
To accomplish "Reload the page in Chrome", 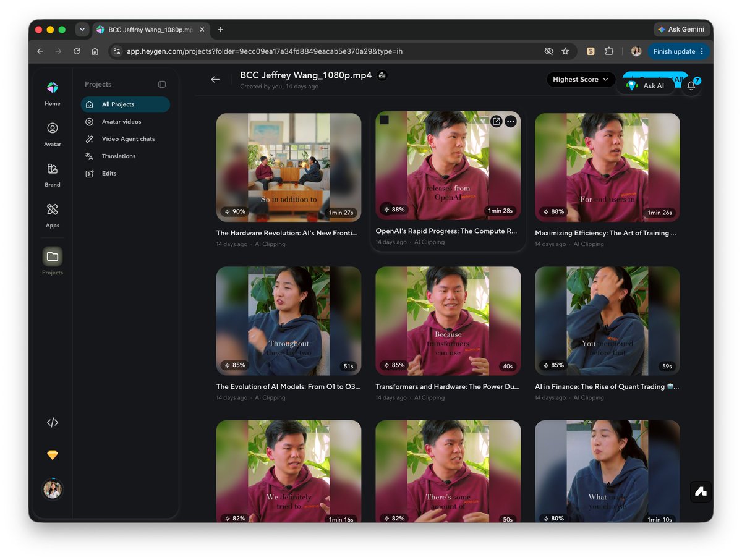I will [77, 51].
